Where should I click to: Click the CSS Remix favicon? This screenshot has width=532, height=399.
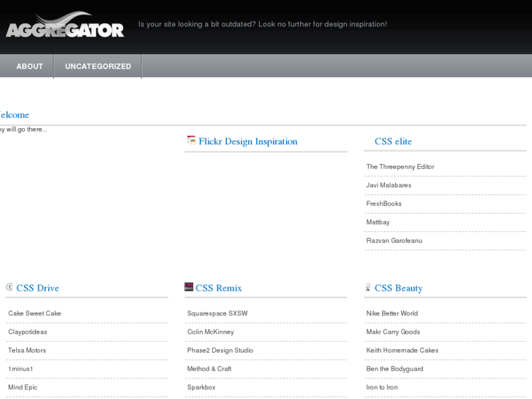click(189, 286)
